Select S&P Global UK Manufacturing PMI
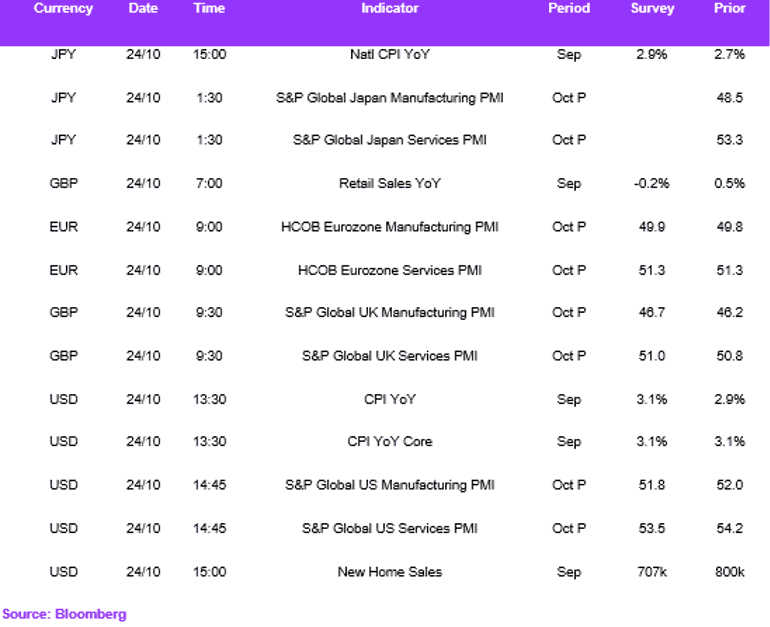 click(390, 313)
